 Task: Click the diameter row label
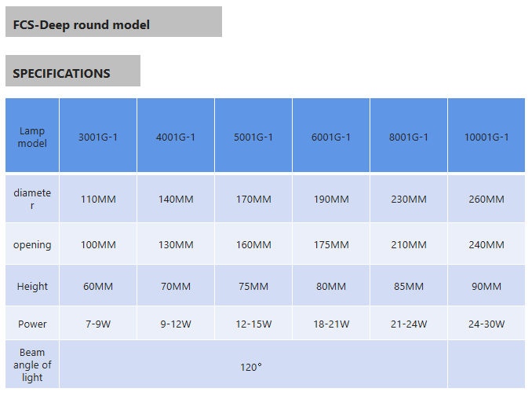coord(32,199)
